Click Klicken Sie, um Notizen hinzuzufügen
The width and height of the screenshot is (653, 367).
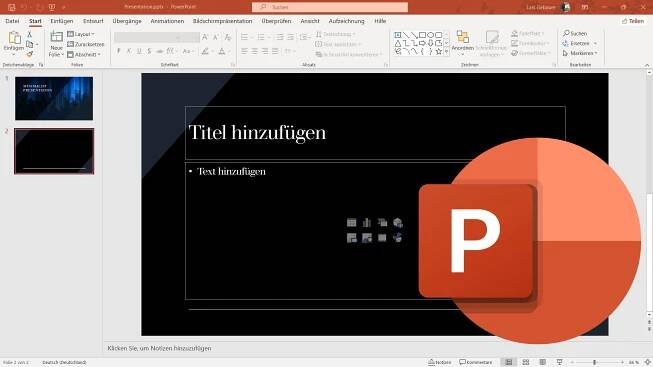159,348
